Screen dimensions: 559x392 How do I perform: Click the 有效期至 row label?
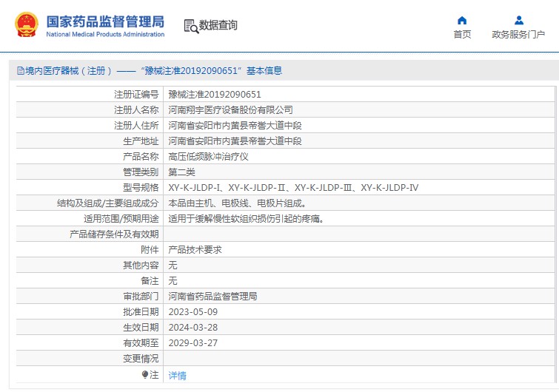point(141,343)
